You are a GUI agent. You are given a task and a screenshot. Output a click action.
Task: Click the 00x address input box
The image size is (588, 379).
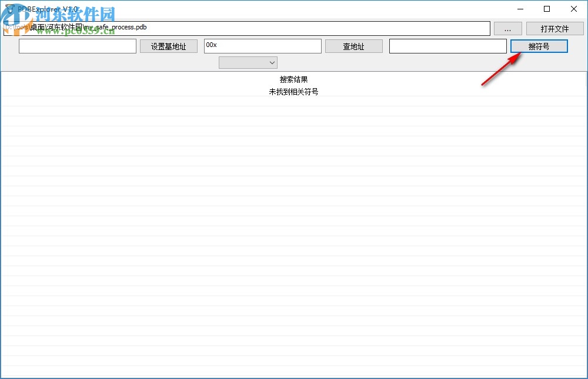tap(262, 45)
